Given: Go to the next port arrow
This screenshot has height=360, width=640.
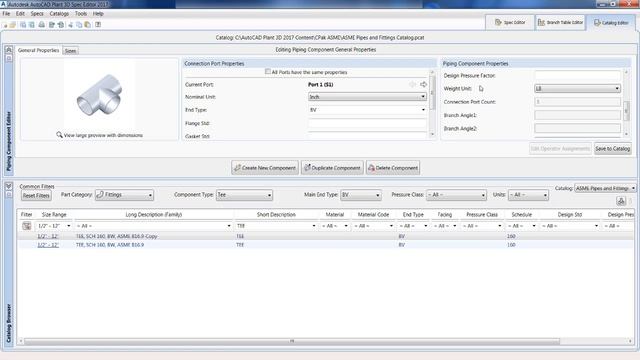Looking at the screenshot, I should 423,84.
